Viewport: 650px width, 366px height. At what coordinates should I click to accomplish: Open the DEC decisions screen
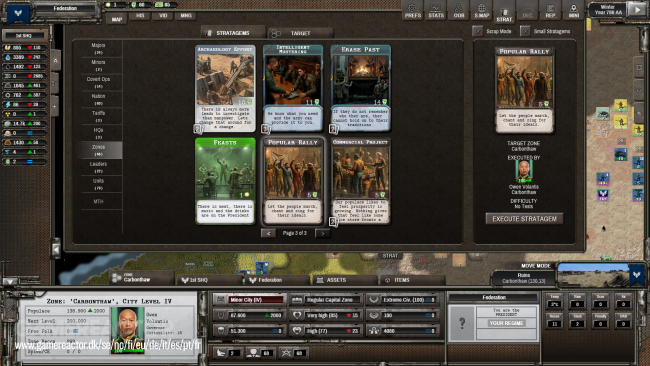coord(527,11)
